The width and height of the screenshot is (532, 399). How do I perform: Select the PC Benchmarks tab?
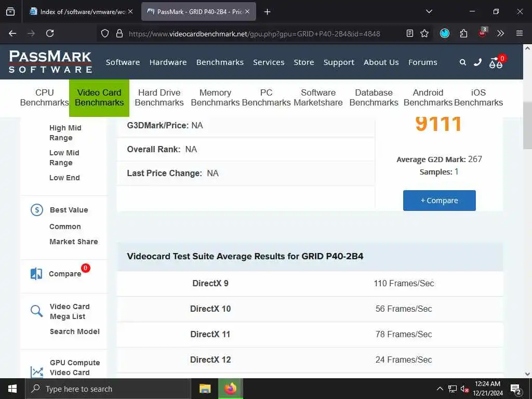point(267,98)
